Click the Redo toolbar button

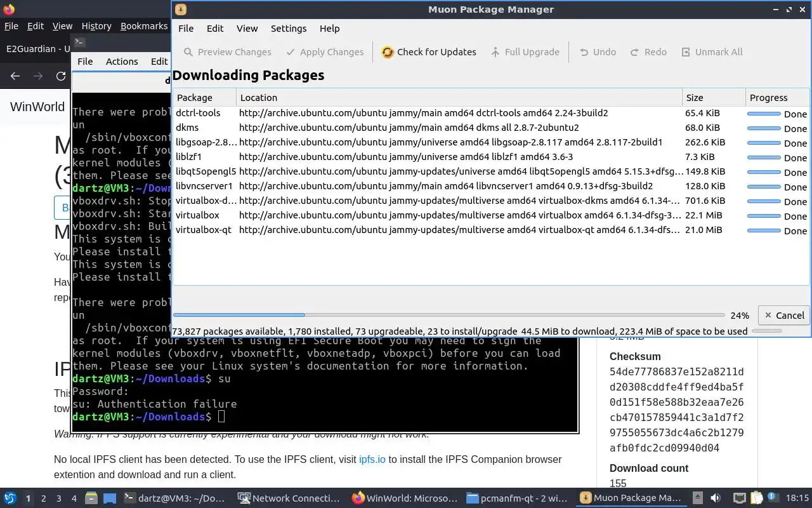(648, 52)
